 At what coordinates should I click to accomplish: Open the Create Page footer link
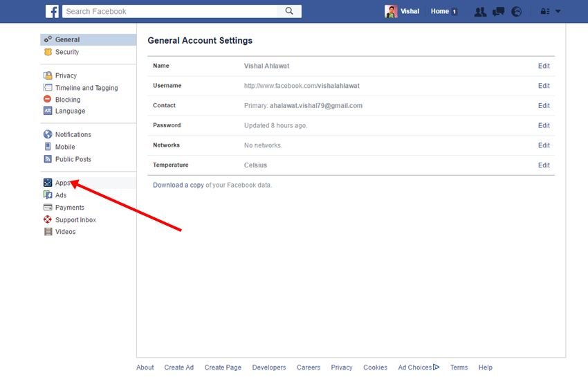(223, 367)
